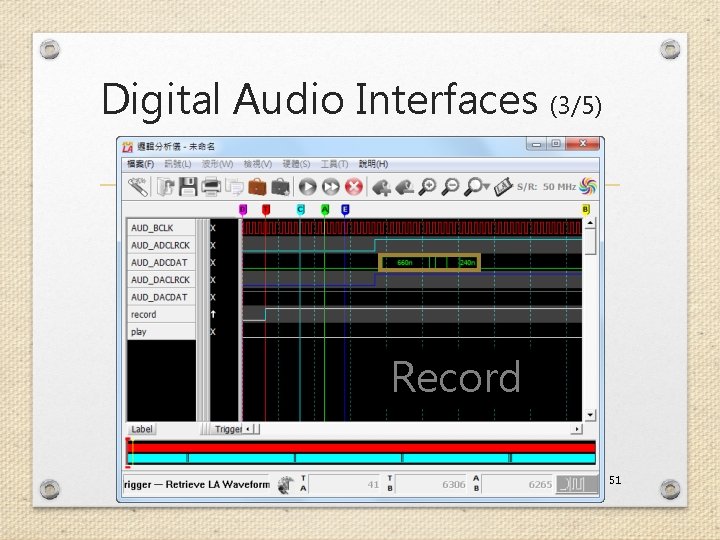Toggle the AUD_DACLRCK trigger X condition
720x540 pixels.
pos(213,280)
